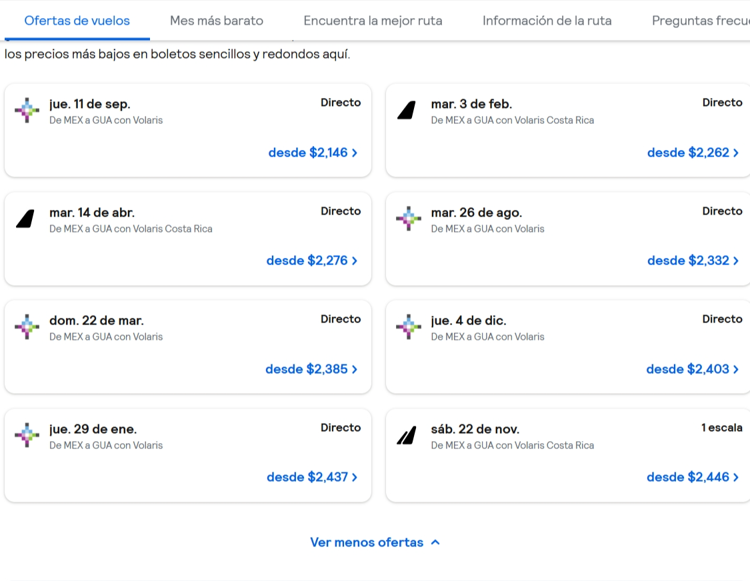Click the Volaris Costa Rica logo on mar. 14 de abr. card
Image resolution: width=750 pixels, height=581 pixels.
tap(25, 219)
